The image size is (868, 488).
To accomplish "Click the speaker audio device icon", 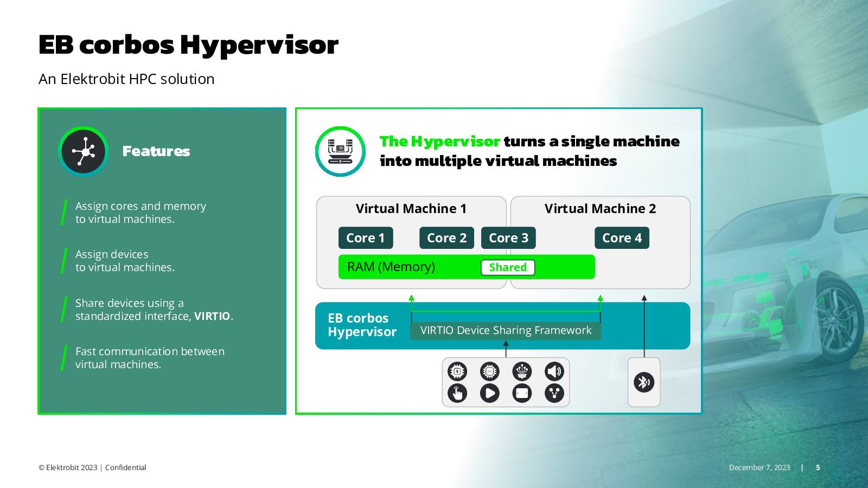I will click(x=554, y=371).
